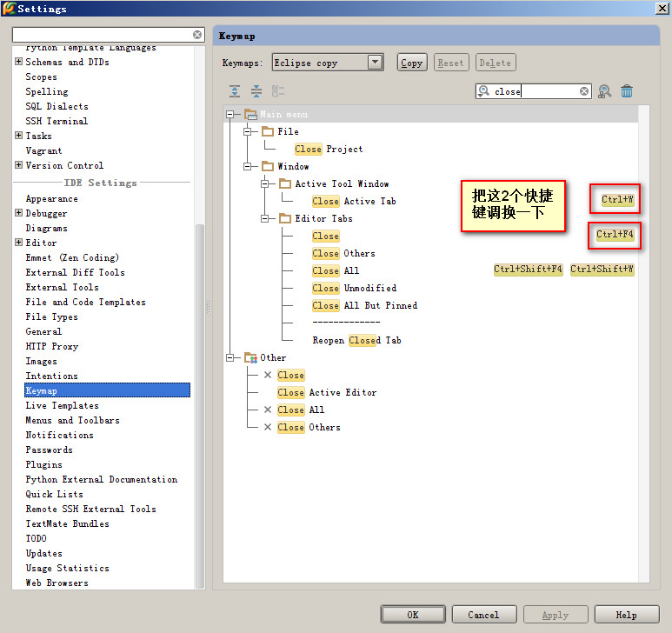This screenshot has height=633, width=672.
Task: Open Plugins settings page
Action: coord(43,464)
